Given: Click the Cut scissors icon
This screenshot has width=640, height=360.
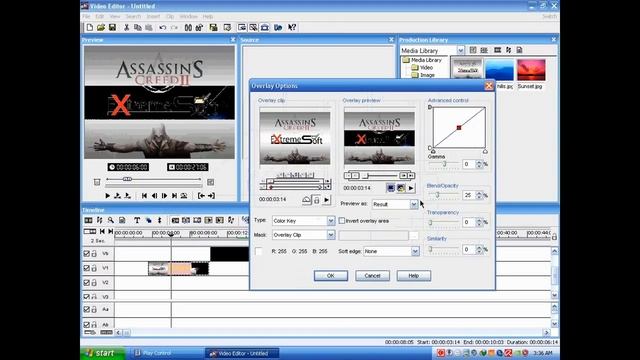Looking at the screenshot, I should point(127,27).
